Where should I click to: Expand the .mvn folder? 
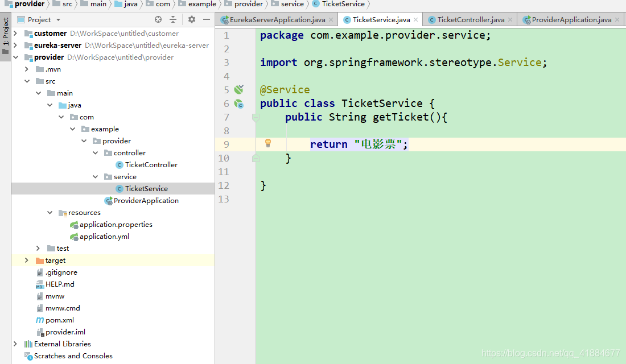point(27,69)
